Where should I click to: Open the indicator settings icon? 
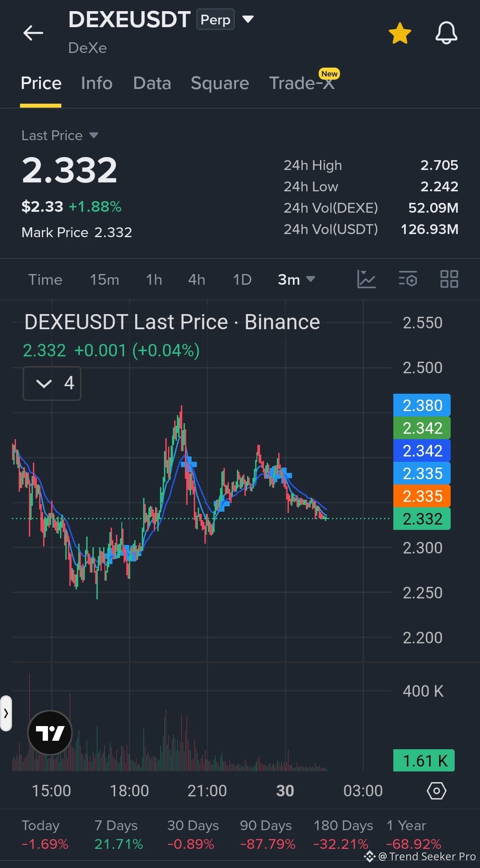pyautogui.click(x=408, y=279)
